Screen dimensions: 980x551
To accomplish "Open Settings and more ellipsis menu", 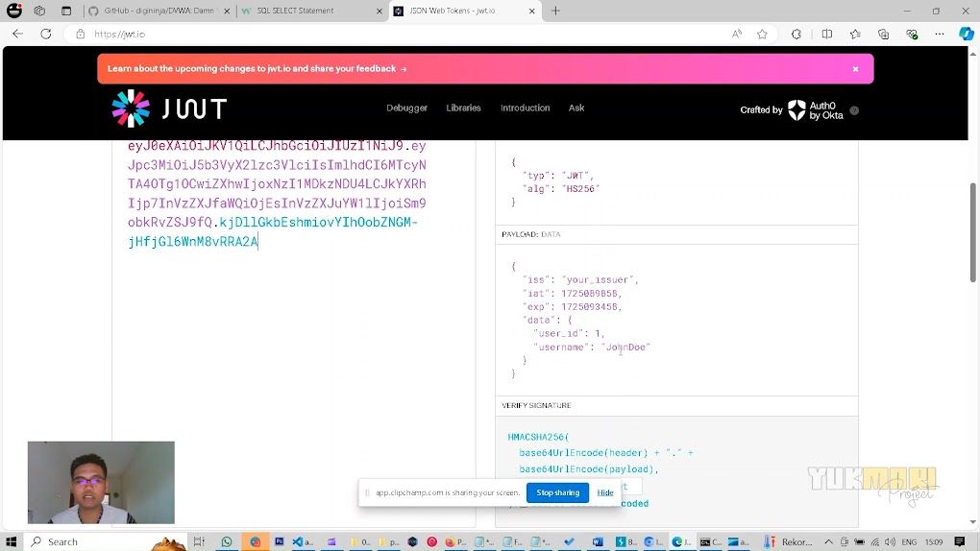I will 940,34.
